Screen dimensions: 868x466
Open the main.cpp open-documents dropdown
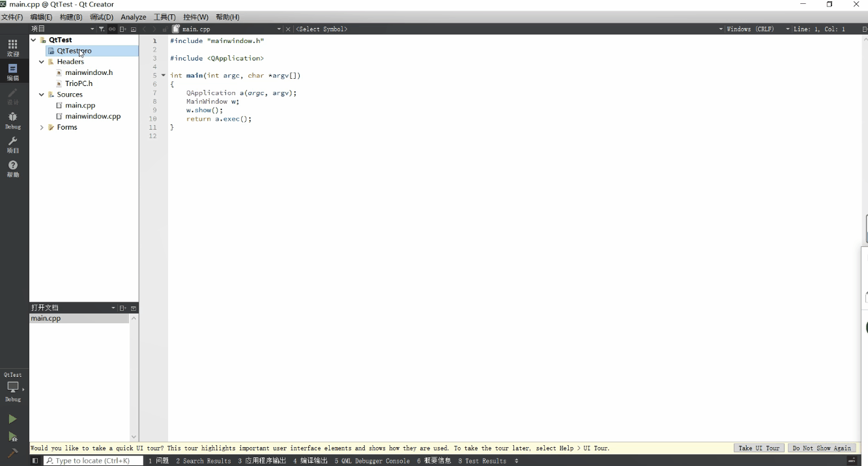coord(227,29)
